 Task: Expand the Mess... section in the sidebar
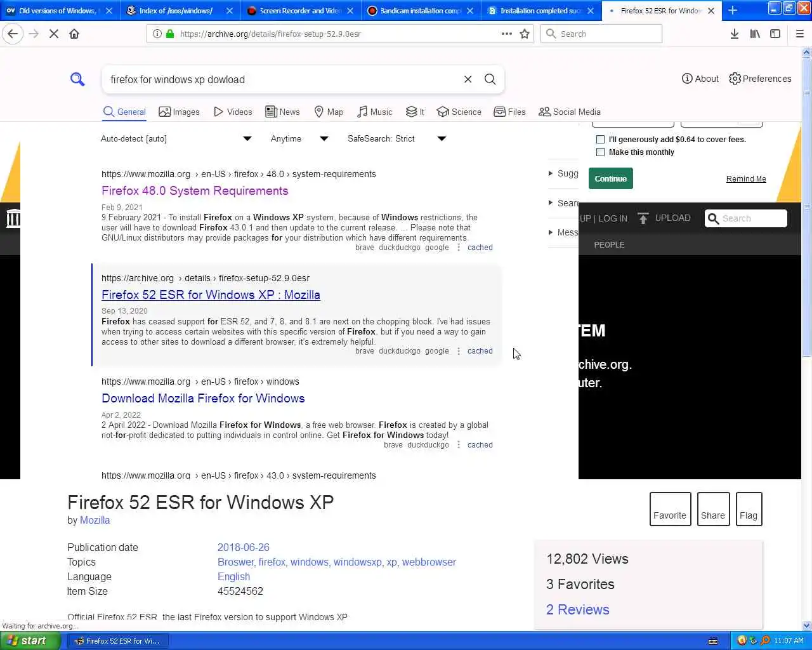point(564,232)
